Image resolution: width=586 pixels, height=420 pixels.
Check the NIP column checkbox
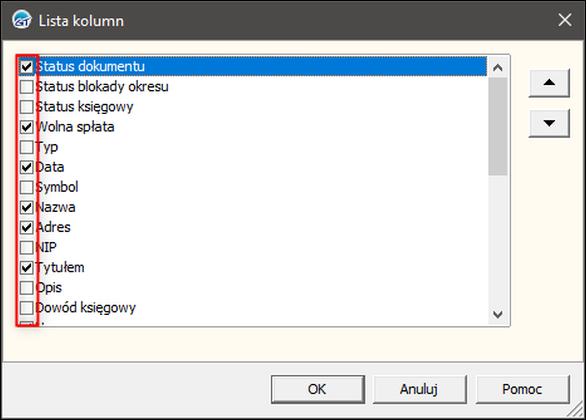[x=27, y=247]
